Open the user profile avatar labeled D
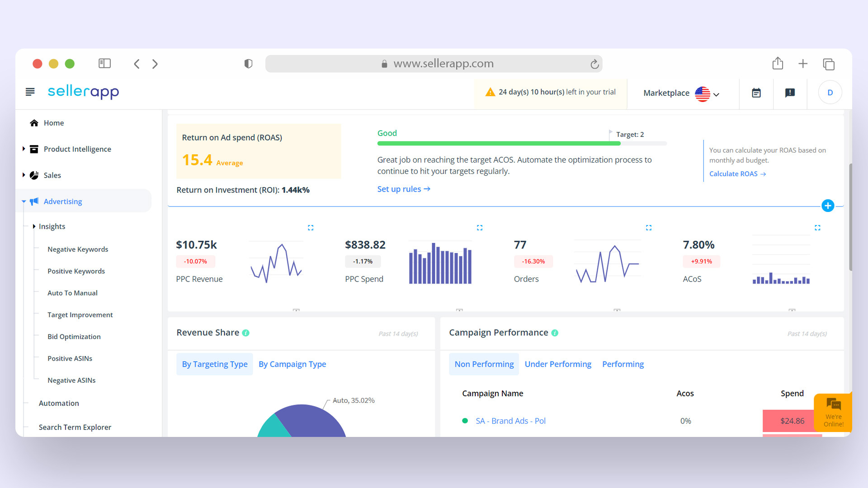This screenshot has height=488, width=868. [x=830, y=92]
